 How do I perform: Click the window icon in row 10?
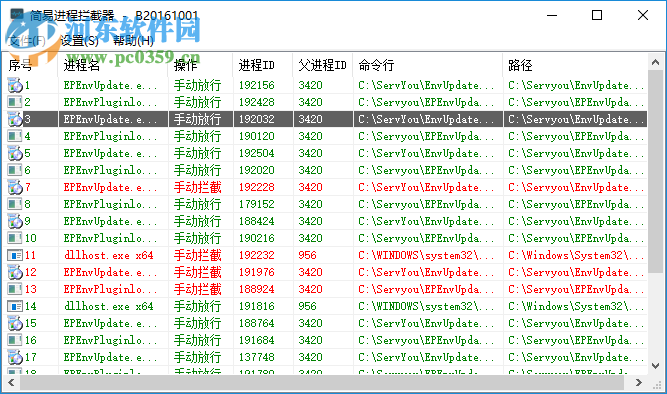pyautogui.click(x=15, y=238)
